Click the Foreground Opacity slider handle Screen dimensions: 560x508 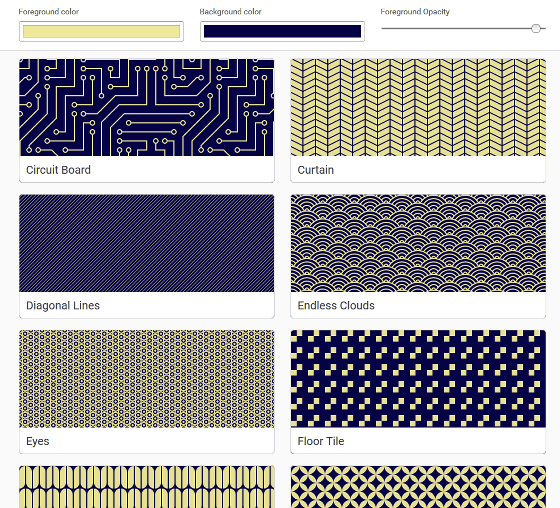pyautogui.click(x=536, y=28)
